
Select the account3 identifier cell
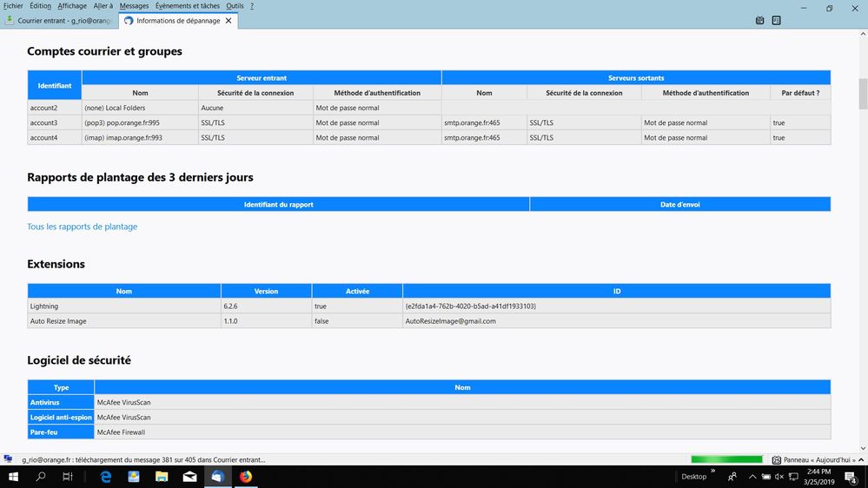54,122
